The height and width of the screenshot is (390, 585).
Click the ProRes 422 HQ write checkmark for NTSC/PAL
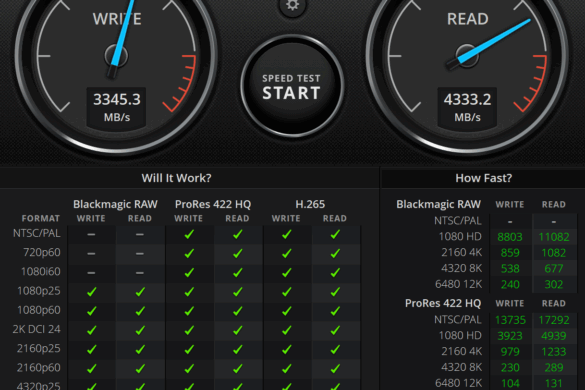point(189,234)
